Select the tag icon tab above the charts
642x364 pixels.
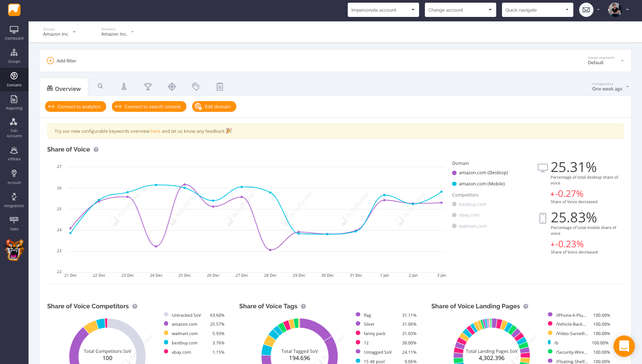point(196,86)
